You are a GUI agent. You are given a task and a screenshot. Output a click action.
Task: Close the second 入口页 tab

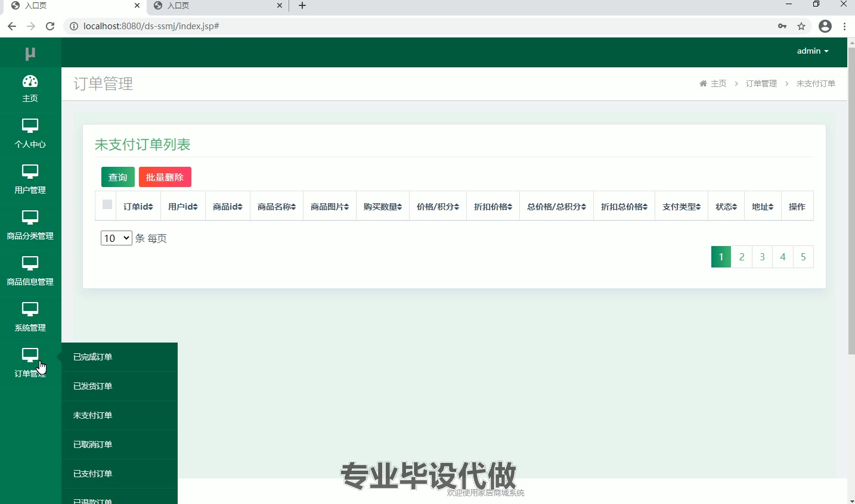click(280, 5)
